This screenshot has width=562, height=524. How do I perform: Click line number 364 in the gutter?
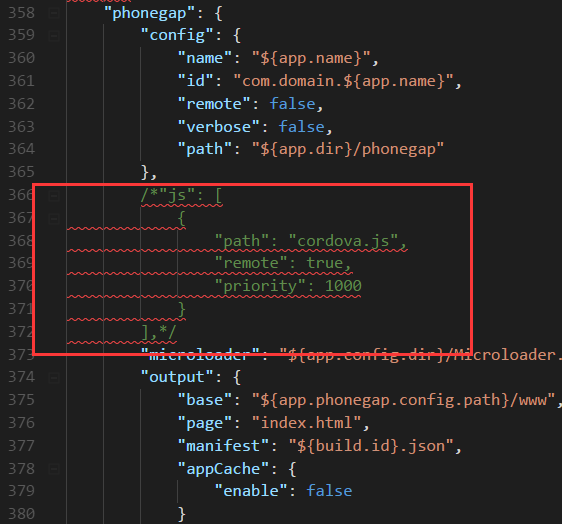tap(22, 149)
